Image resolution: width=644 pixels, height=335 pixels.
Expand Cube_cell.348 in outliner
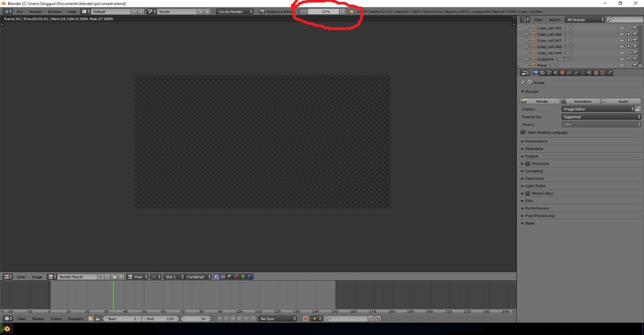tap(526, 47)
